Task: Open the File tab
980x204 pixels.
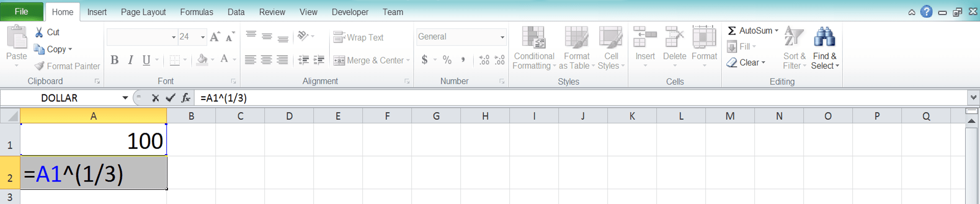Action: click(21, 11)
